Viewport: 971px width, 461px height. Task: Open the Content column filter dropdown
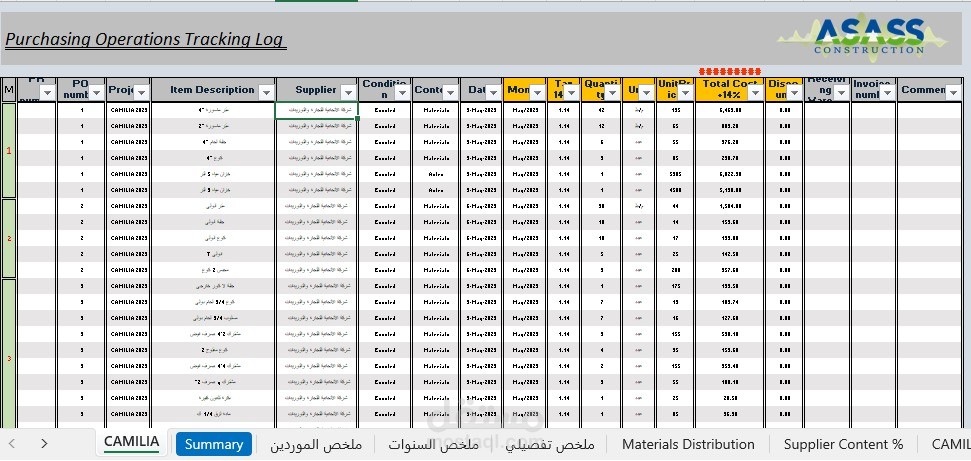(450, 92)
